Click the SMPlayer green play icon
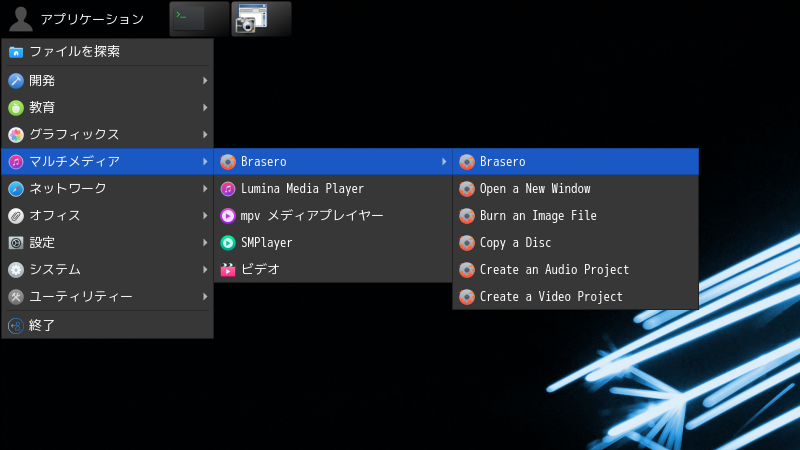Image resolution: width=800 pixels, height=450 pixels. pyautogui.click(x=228, y=243)
